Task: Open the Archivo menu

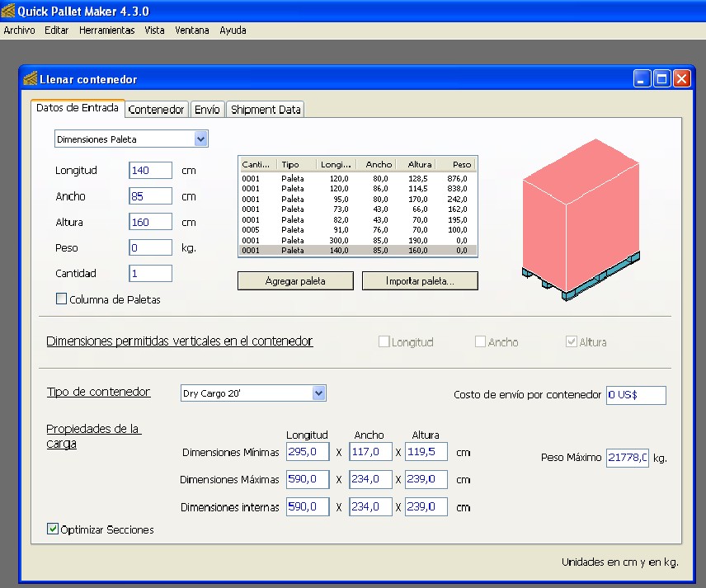Action: (19, 31)
